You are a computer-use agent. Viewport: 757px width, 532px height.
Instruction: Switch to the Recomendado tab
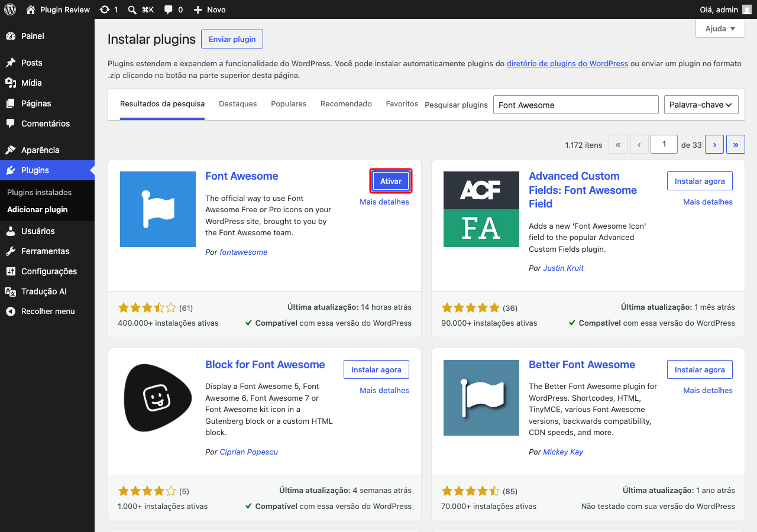click(346, 104)
